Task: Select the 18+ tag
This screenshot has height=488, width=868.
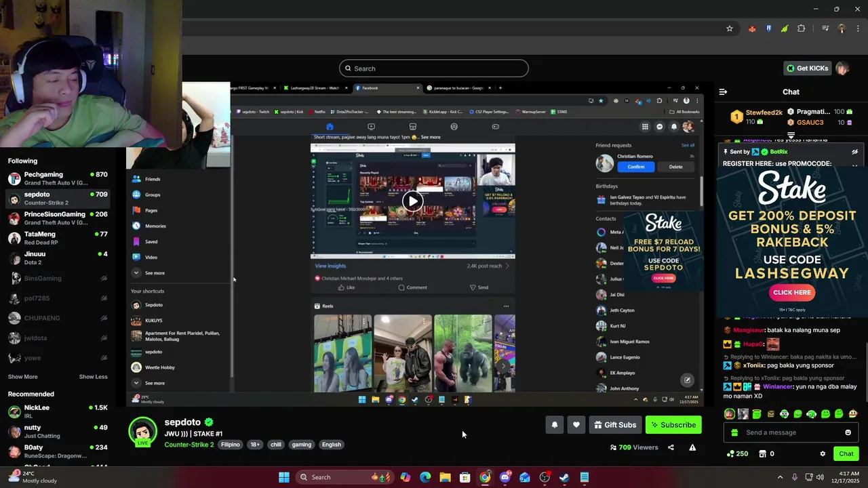Action: pyautogui.click(x=255, y=445)
